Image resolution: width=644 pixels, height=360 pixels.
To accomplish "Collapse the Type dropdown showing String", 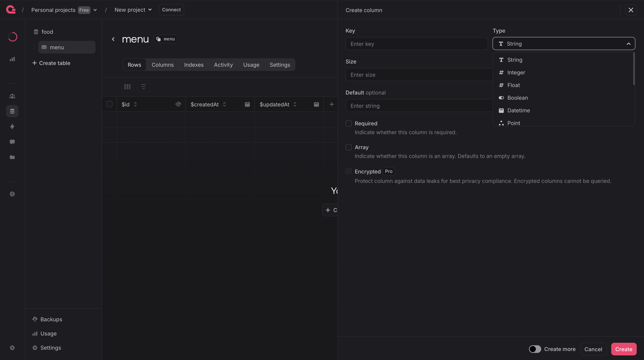I will point(629,44).
